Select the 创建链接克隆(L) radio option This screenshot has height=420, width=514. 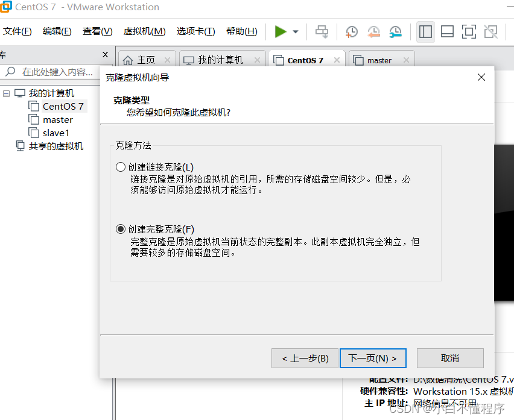tap(121, 167)
